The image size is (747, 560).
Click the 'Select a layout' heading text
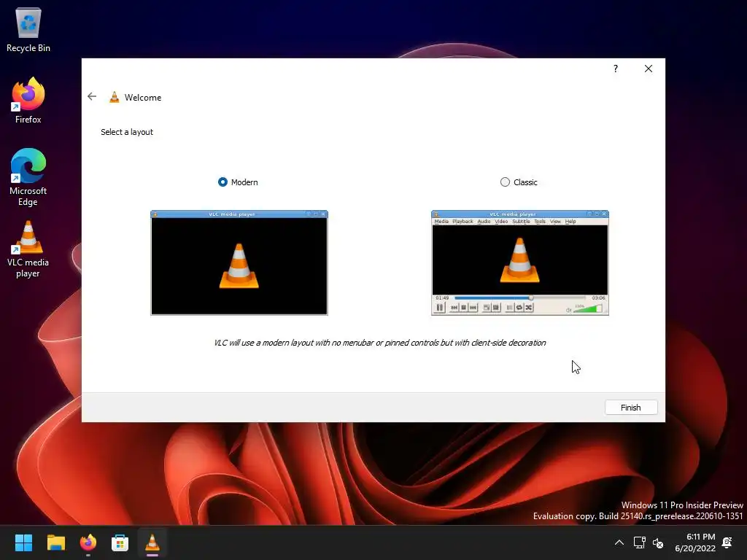[x=127, y=133]
